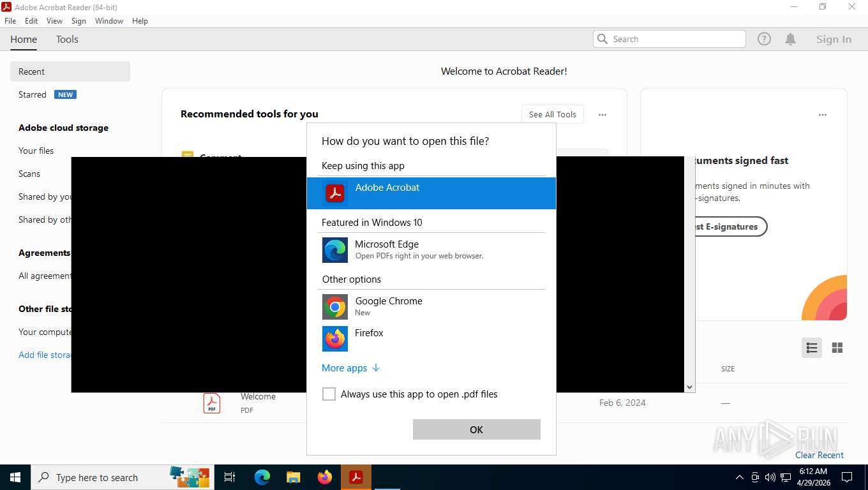Viewport: 868px width, 490px height.
Task: Click the Feb 6, 2024 date cell
Action: click(622, 403)
